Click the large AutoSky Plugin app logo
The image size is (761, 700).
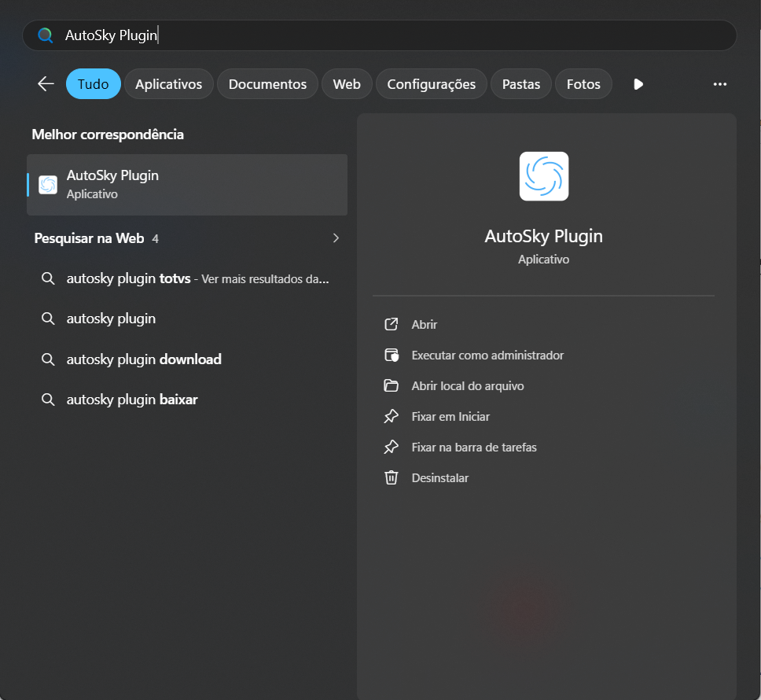[x=543, y=176]
